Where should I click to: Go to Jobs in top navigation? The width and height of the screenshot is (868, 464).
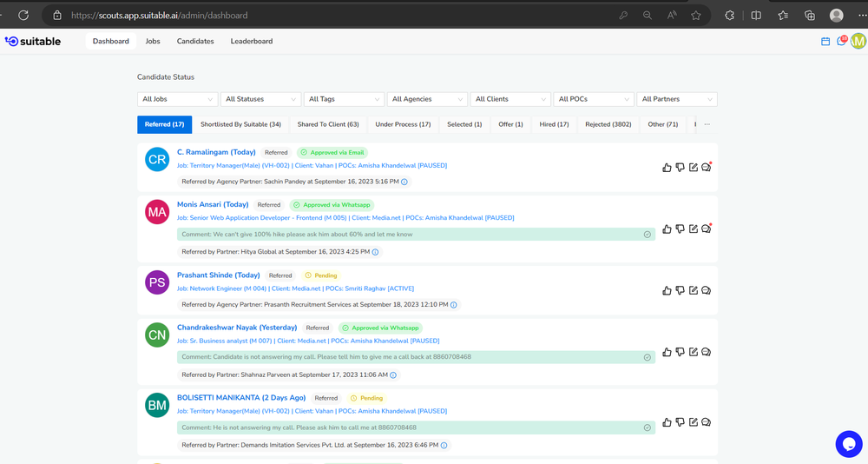[153, 41]
